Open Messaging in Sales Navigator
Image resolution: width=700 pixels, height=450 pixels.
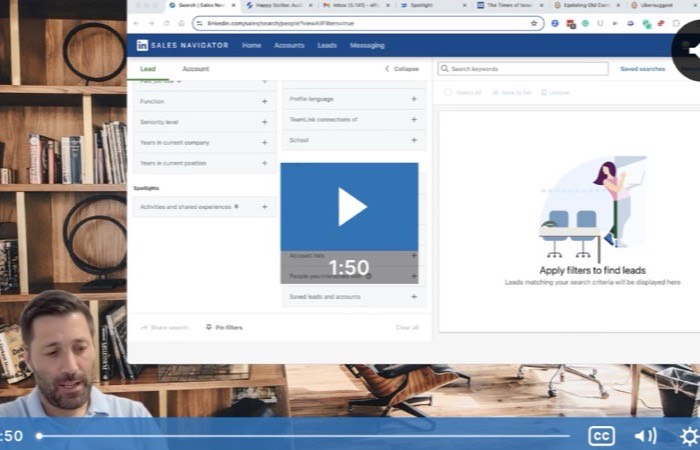click(x=367, y=45)
